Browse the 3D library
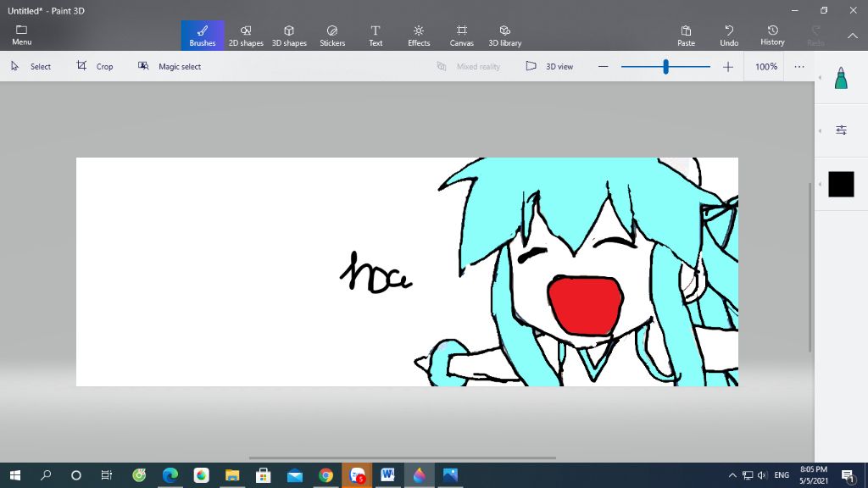 tap(505, 34)
